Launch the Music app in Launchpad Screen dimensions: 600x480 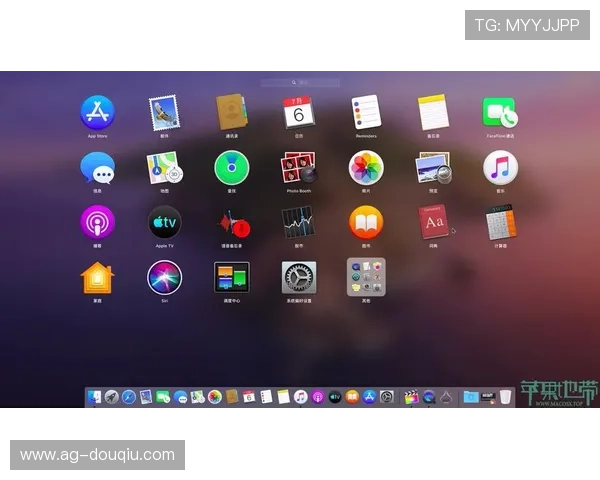coord(500,167)
